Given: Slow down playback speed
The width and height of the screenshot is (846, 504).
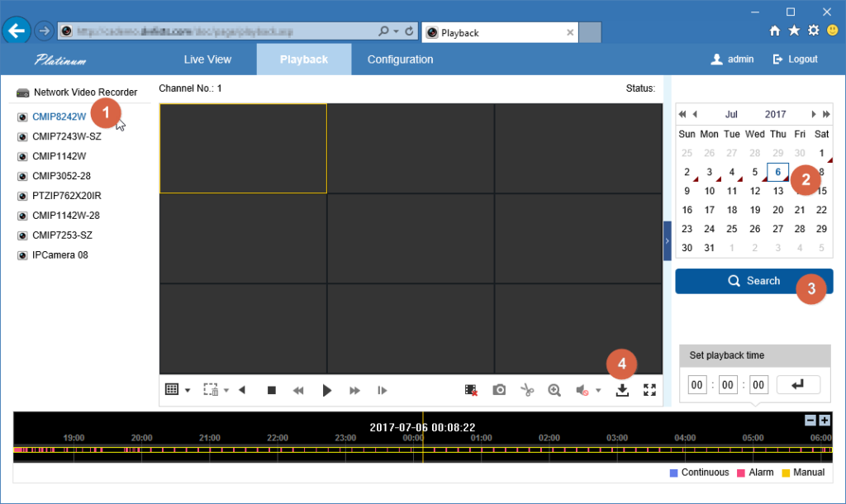Looking at the screenshot, I should (x=297, y=390).
